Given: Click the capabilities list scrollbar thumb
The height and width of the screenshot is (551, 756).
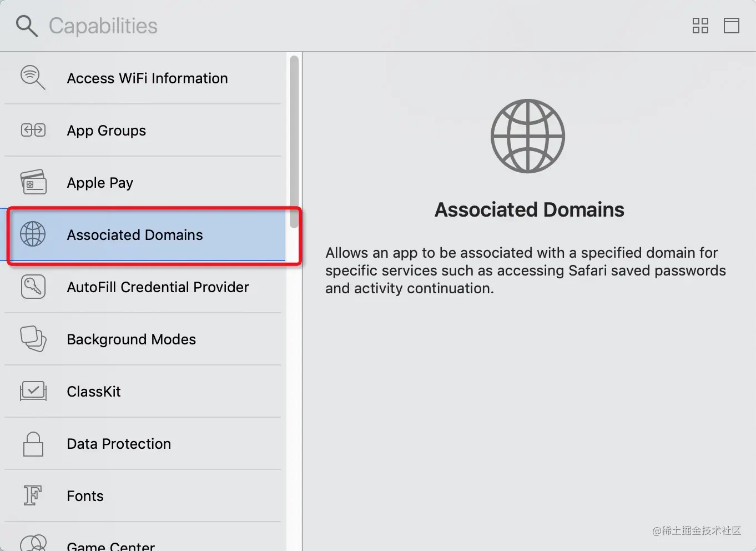Looking at the screenshot, I should pyautogui.click(x=294, y=142).
